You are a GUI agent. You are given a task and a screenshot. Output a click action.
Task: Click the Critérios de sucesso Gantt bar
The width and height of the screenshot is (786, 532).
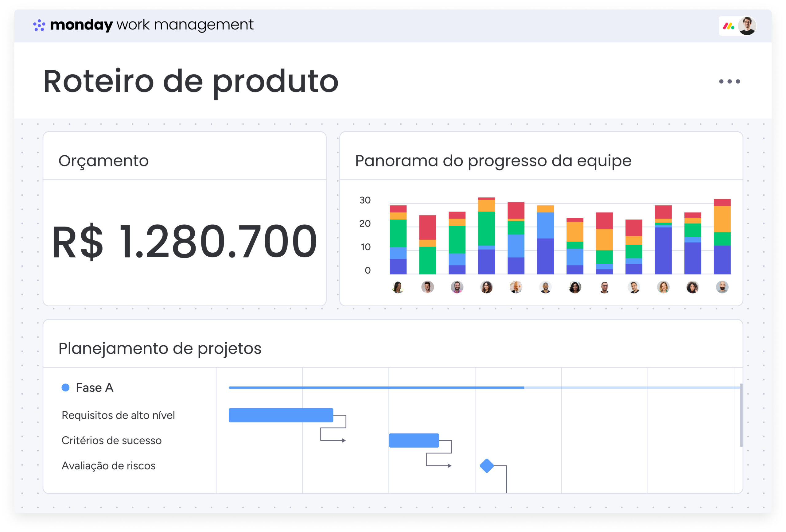(x=414, y=440)
